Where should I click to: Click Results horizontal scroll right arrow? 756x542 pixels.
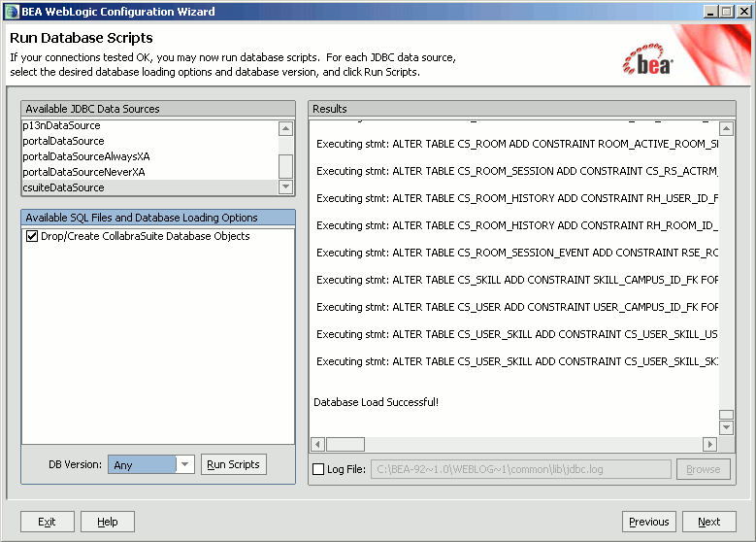709,444
